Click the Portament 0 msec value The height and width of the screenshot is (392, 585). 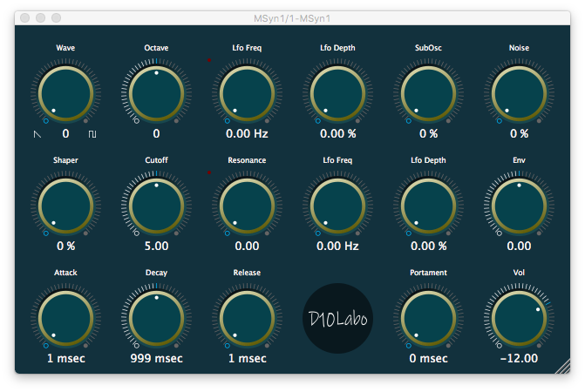click(428, 359)
